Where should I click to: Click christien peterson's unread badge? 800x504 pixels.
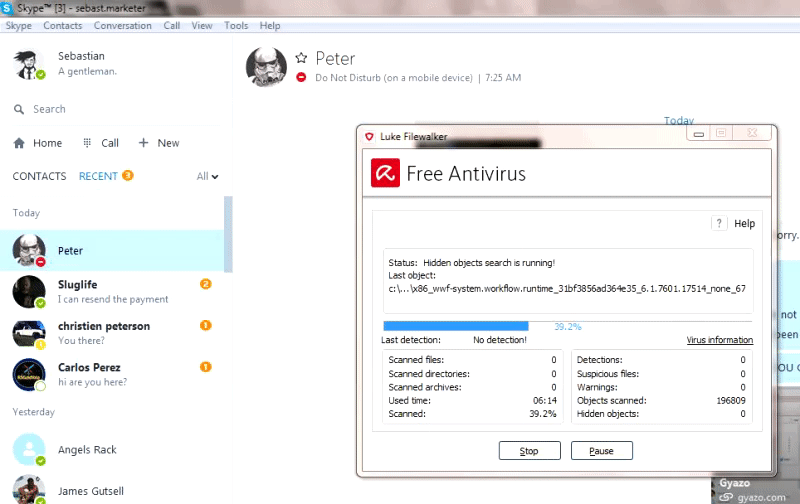[x=206, y=325]
